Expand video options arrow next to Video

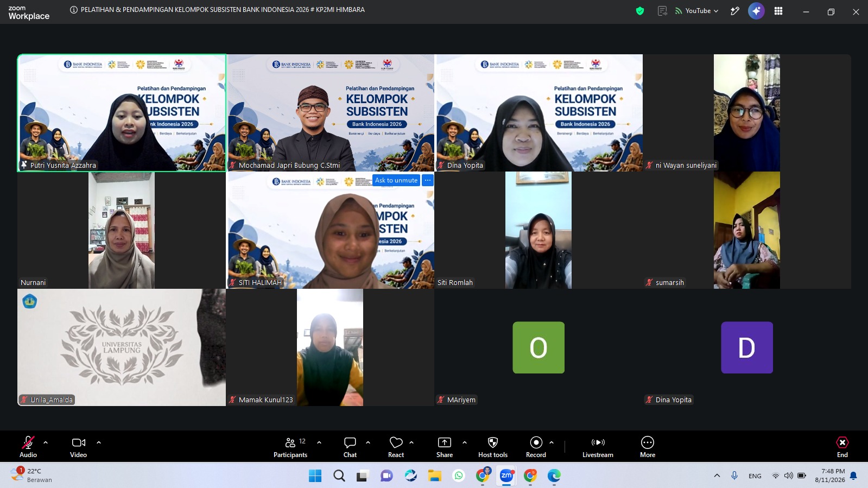coord(99,442)
